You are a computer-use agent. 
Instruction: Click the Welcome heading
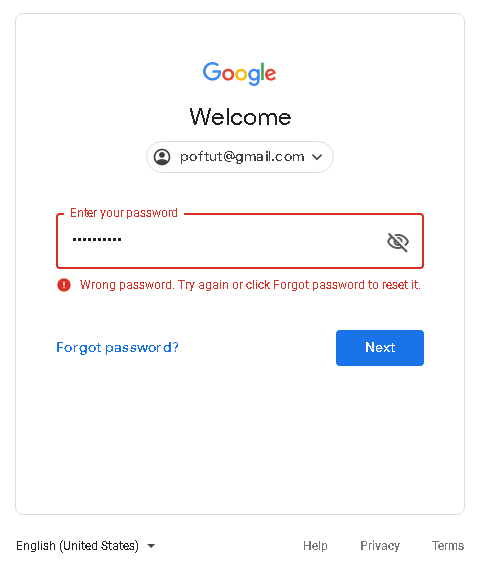tap(240, 117)
